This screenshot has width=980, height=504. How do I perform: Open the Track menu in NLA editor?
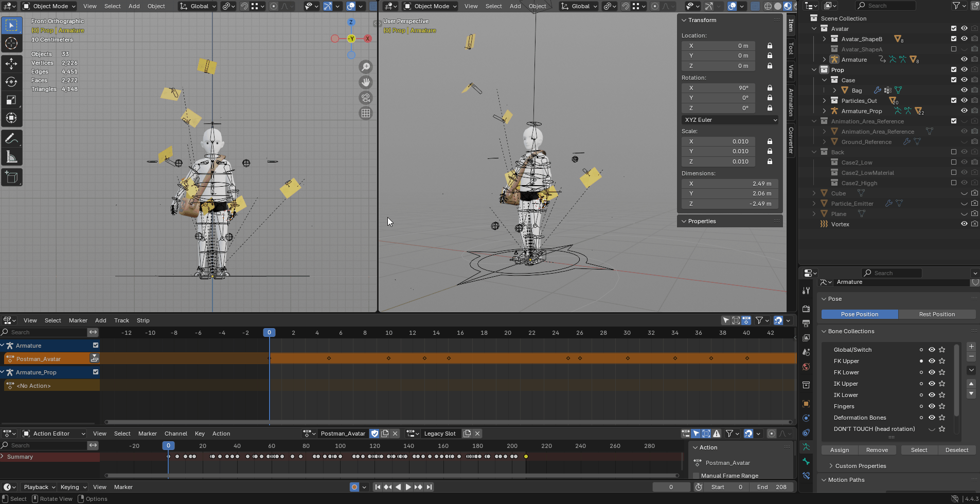[x=121, y=320]
